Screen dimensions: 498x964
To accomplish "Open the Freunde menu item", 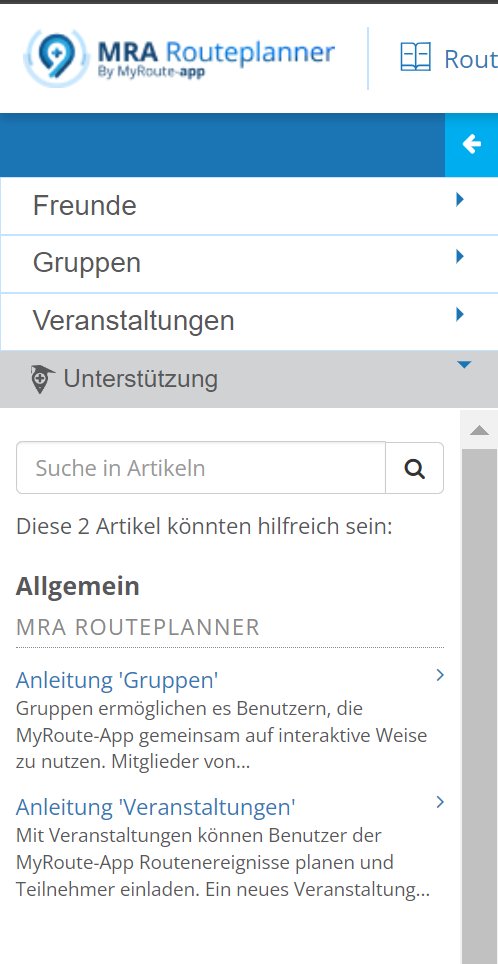I will click(x=249, y=206).
